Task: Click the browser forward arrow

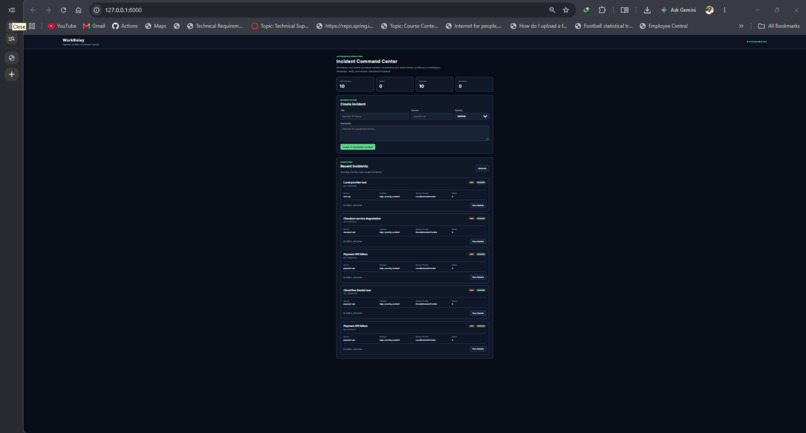Action: (48, 10)
